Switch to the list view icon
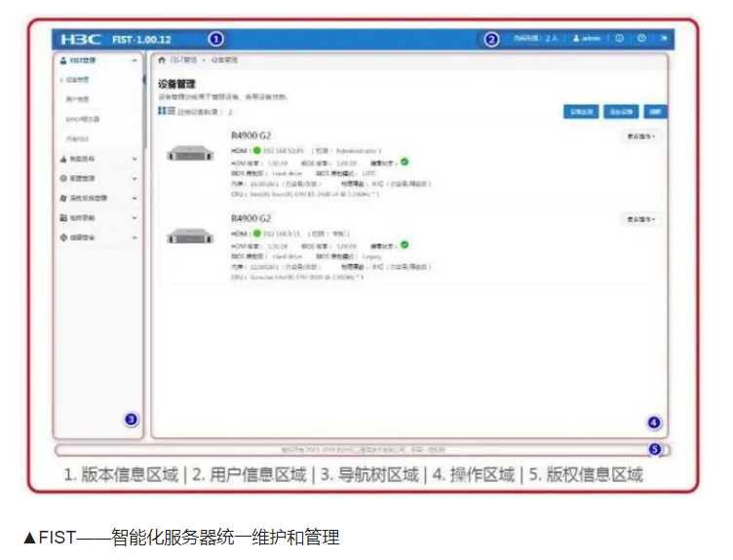 pyautogui.click(x=172, y=111)
